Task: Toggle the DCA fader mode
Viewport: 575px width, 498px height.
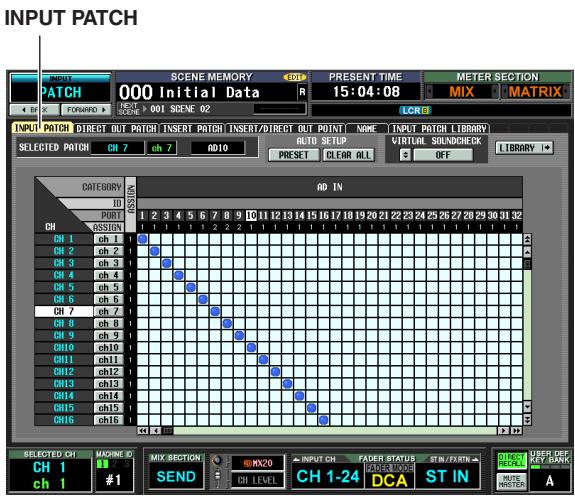Action: point(389,480)
